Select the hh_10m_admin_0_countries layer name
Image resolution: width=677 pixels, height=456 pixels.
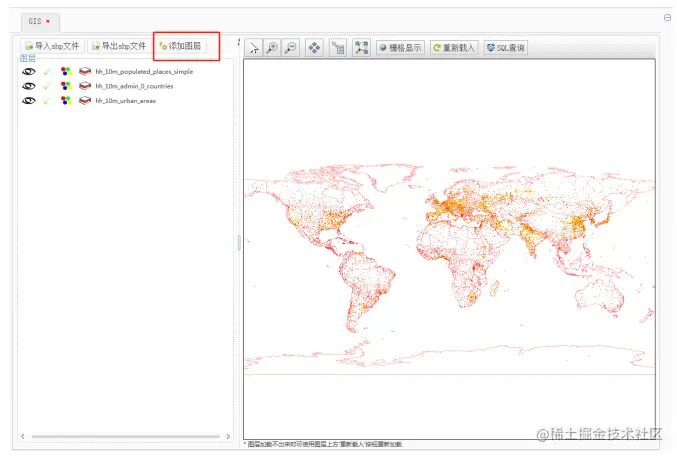134,86
